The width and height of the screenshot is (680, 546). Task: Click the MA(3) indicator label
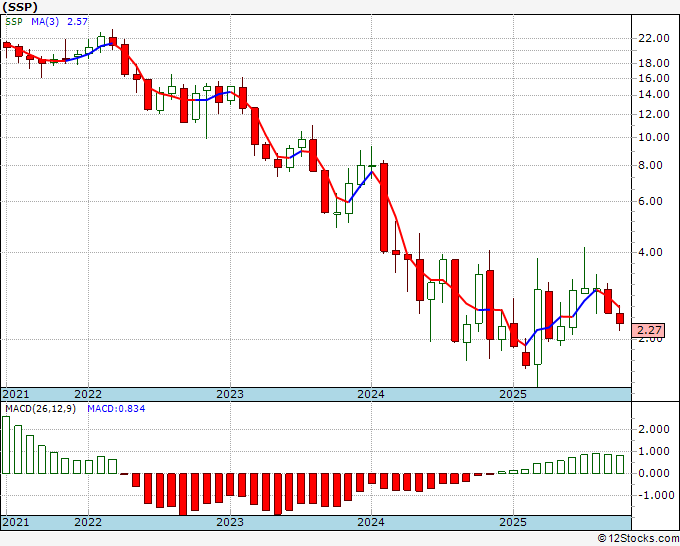click(x=45, y=22)
